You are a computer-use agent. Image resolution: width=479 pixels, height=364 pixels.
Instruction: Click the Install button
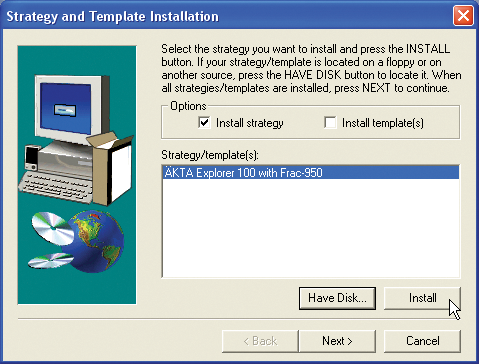(x=422, y=298)
